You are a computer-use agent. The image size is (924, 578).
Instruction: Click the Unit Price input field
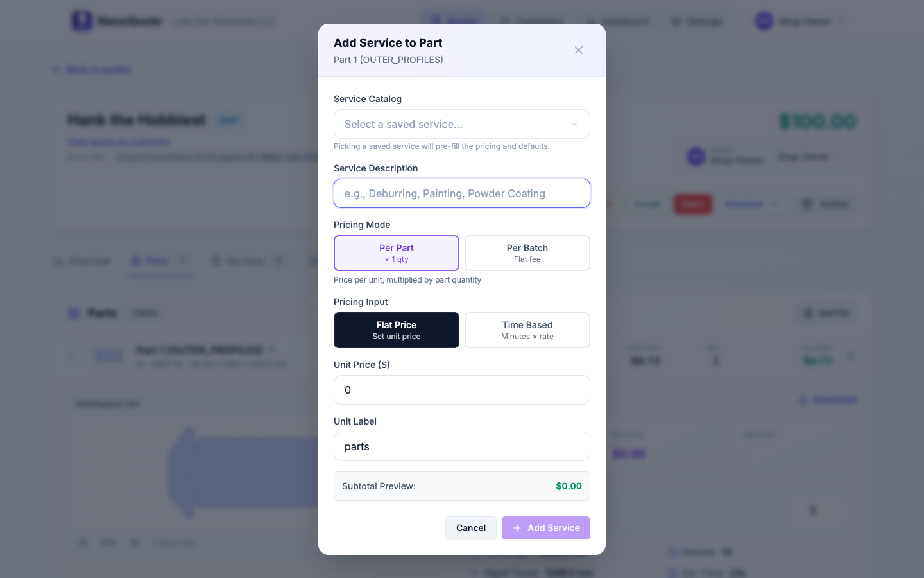461,390
